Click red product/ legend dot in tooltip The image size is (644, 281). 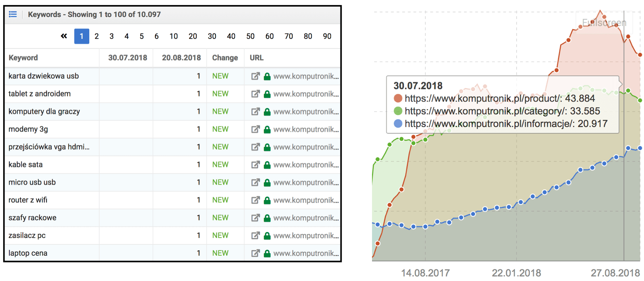[398, 99]
